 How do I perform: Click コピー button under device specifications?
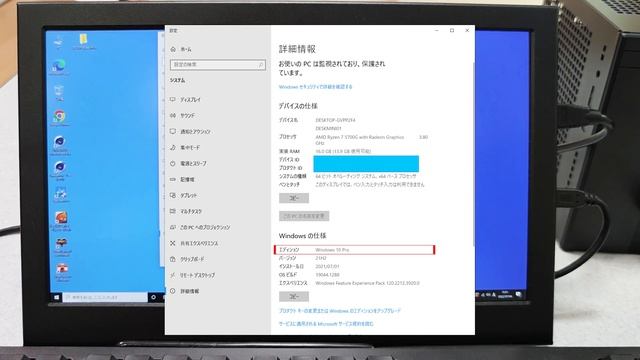294,198
